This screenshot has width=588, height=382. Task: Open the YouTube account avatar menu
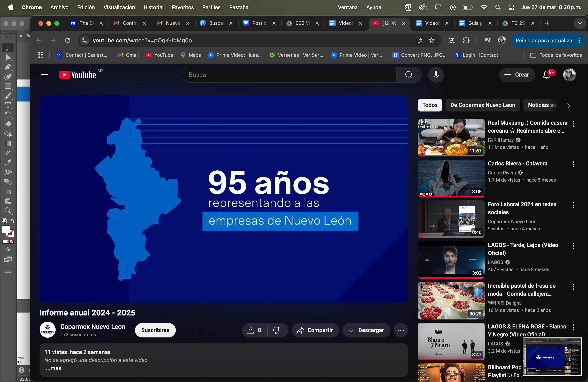click(569, 75)
